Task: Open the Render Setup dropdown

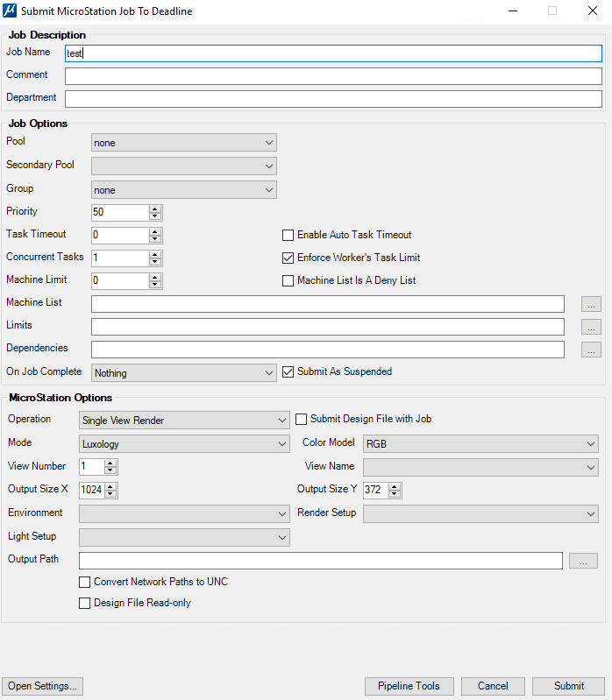Action: coord(480,514)
